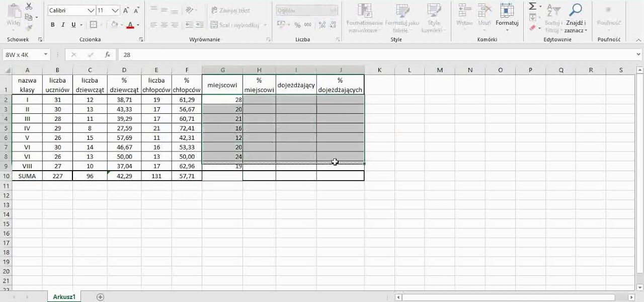Select column K header
The width and height of the screenshot is (644, 302).
point(379,70)
